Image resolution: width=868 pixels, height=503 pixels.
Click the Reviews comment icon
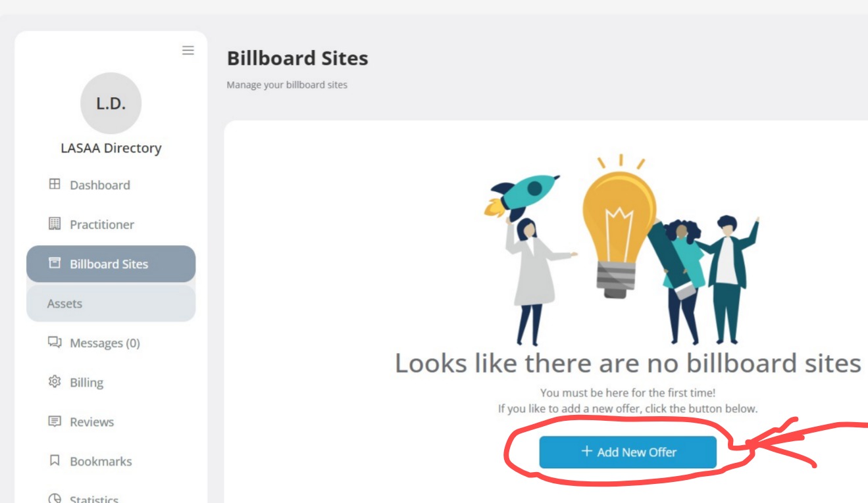(x=55, y=421)
